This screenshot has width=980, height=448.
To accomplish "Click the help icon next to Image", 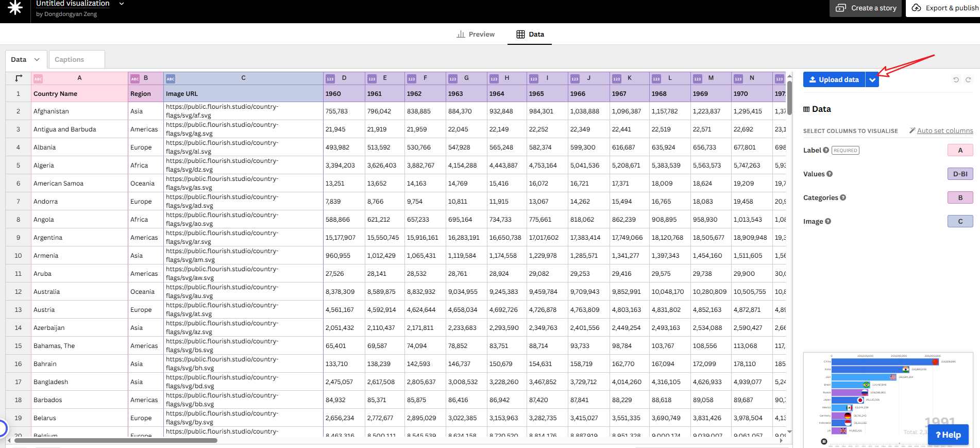I will (x=828, y=221).
